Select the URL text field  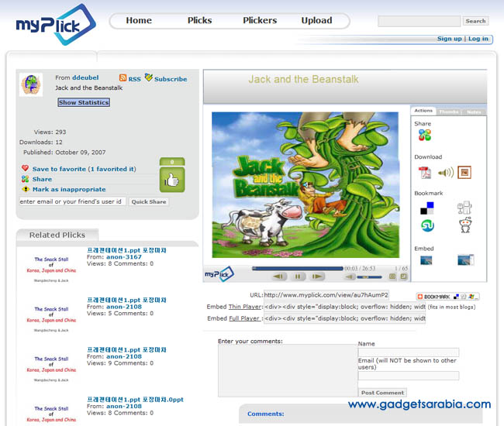[326, 294]
